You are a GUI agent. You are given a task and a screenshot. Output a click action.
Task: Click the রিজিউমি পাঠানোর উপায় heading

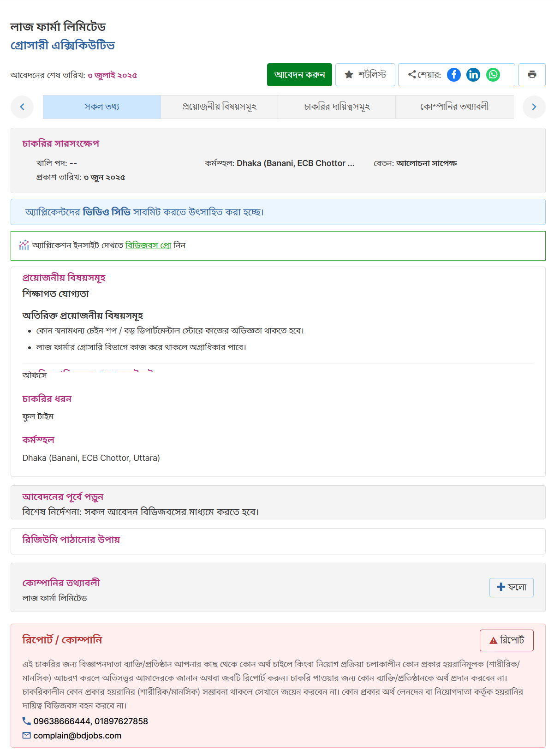pyautogui.click(x=71, y=540)
